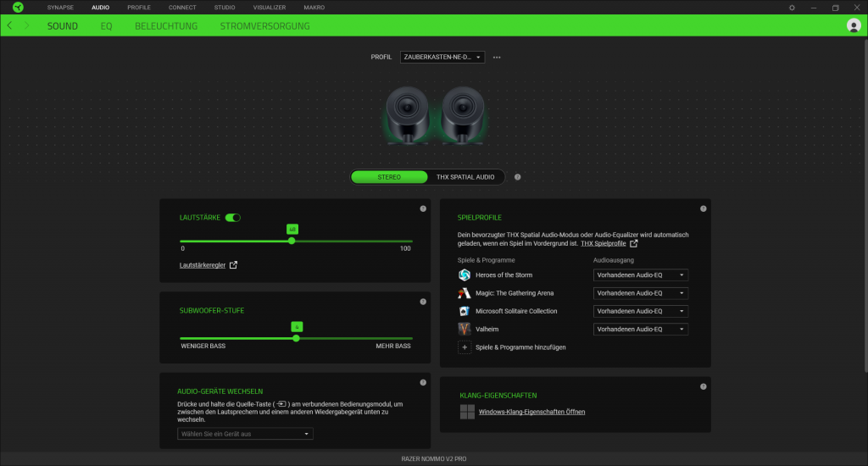Switch to THX Spatial Audio mode
The image size is (868, 466).
(x=465, y=177)
